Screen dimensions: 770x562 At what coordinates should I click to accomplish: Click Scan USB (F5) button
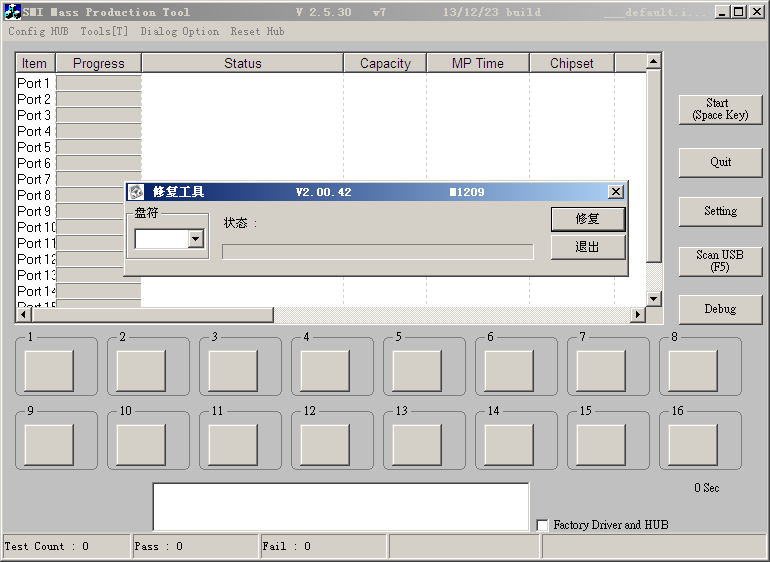[x=720, y=261]
